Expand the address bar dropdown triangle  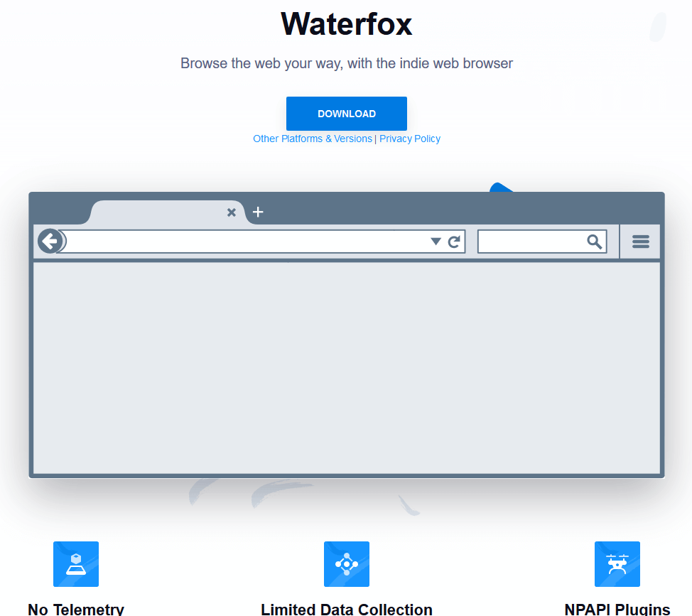436,242
